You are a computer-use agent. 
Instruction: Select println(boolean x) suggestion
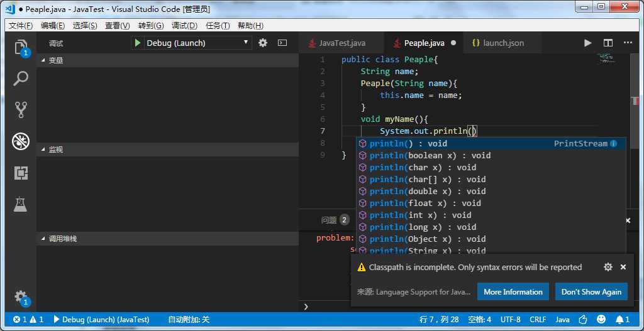pos(491,156)
